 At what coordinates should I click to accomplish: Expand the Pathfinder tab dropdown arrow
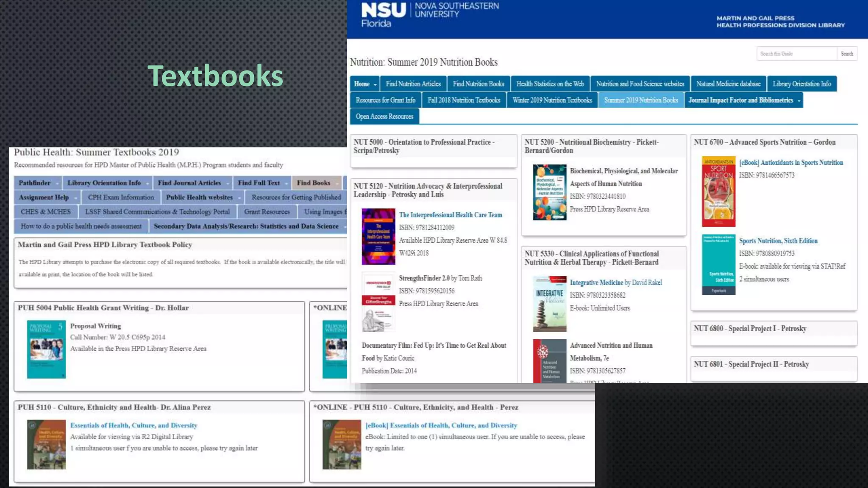tap(57, 183)
